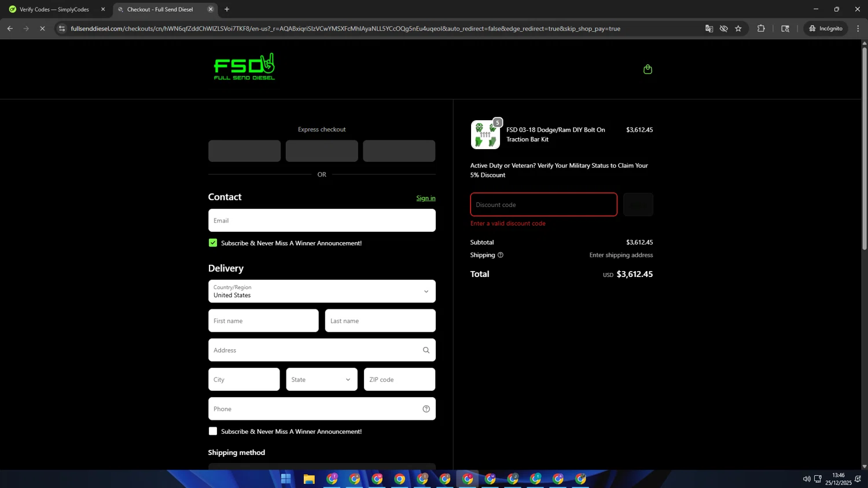
Task: Bookmark this page with the star icon
Action: tap(738, 28)
